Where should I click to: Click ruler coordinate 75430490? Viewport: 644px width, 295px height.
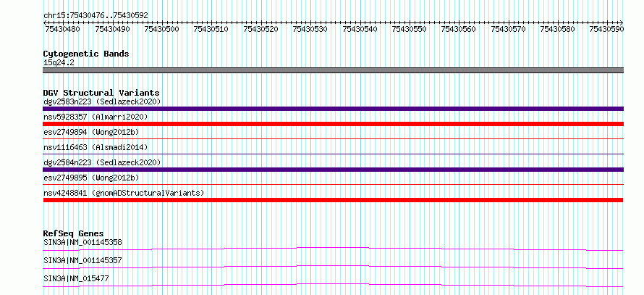112,29
